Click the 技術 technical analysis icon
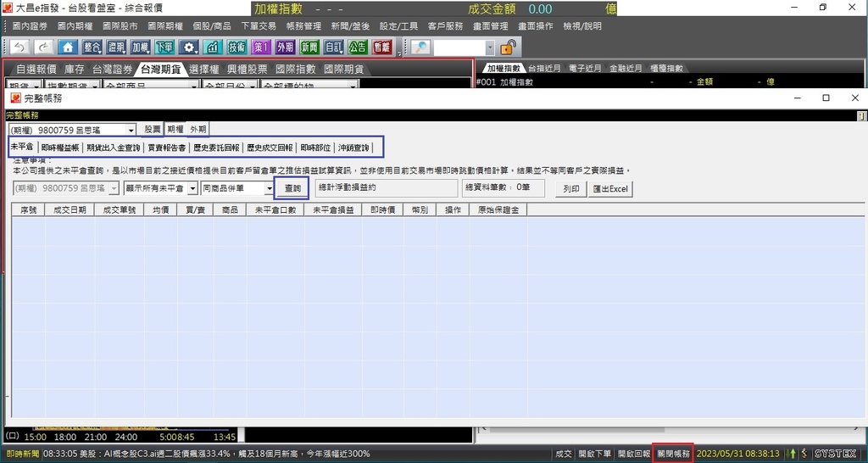 click(x=237, y=47)
